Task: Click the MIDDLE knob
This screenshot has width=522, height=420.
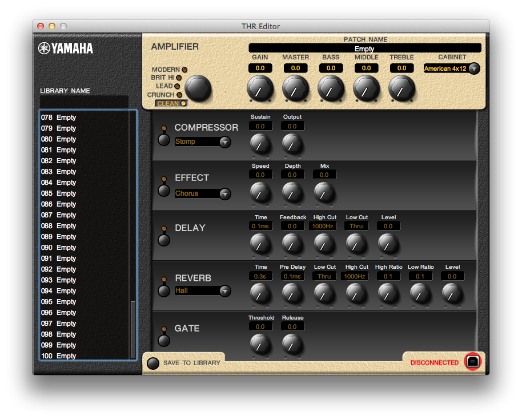Action: point(366,89)
